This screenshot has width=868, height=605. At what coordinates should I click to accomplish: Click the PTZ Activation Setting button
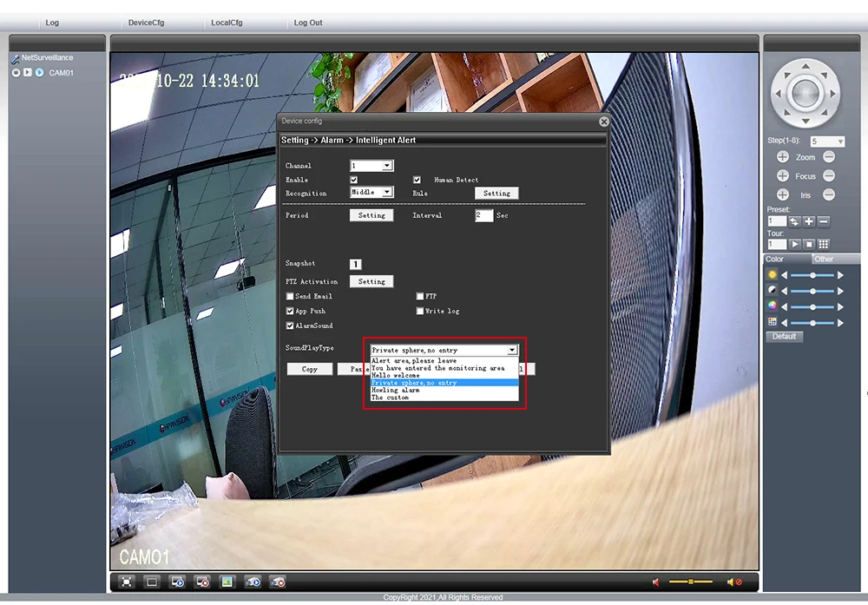(x=372, y=282)
